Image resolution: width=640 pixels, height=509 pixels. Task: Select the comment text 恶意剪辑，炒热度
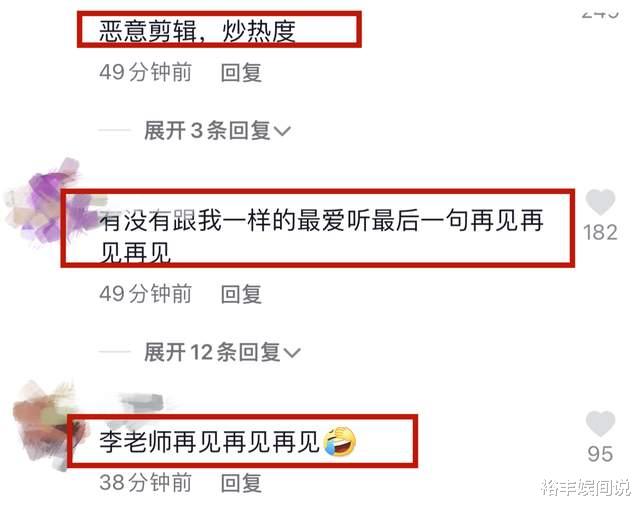tap(197, 31)
